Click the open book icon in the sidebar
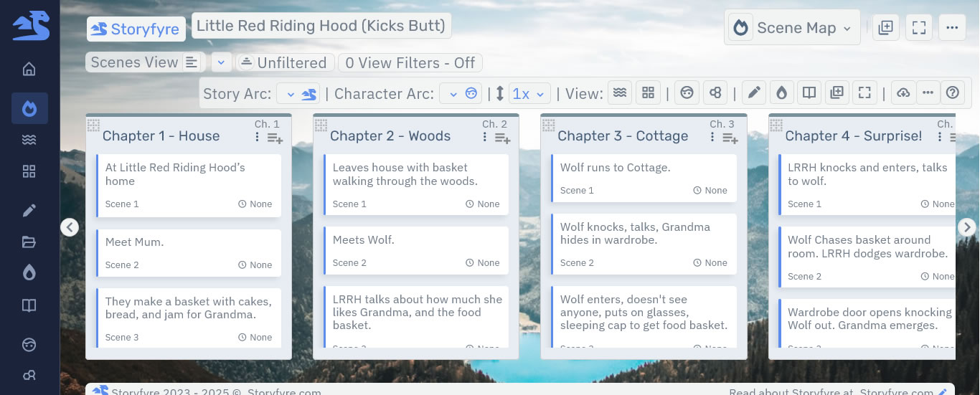The image size is (980, 395). [29, 306]
